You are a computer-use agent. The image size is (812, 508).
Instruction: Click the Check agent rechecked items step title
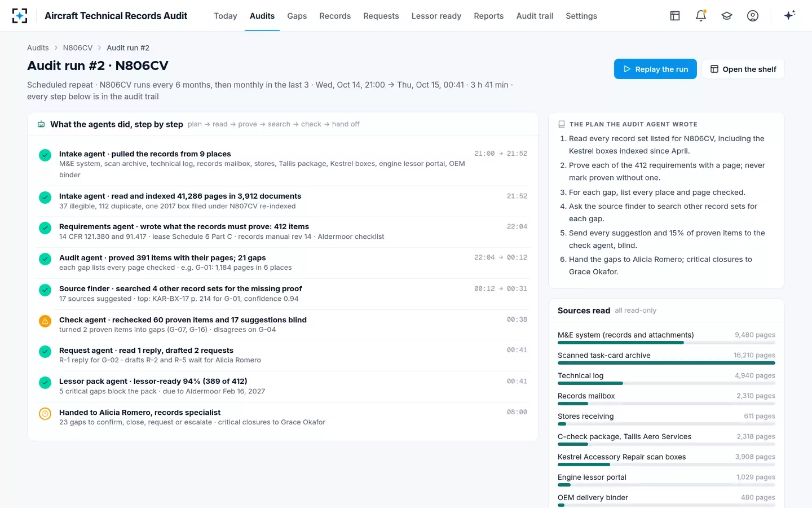click(183, 319)
